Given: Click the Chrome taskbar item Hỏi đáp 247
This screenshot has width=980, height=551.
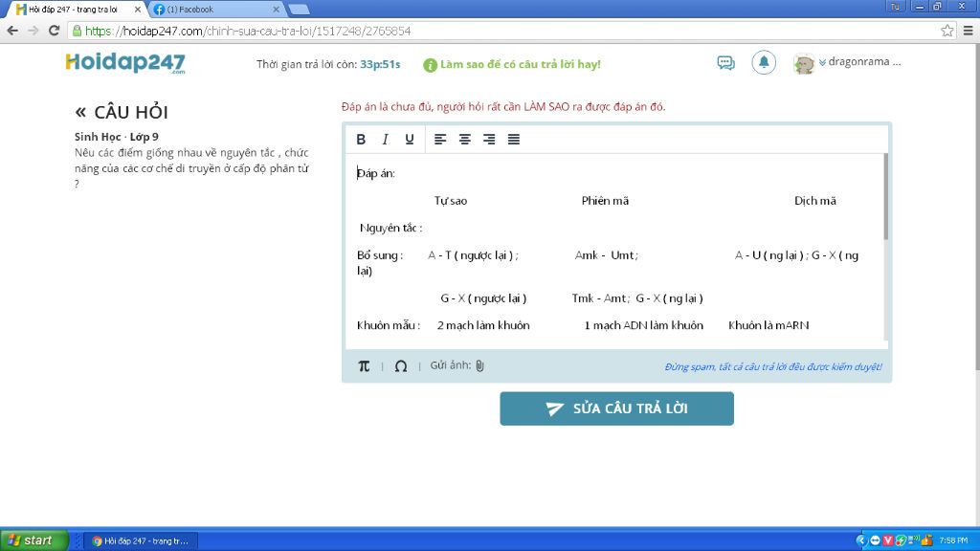Looking at the screenshot, I should pos(142,541).
